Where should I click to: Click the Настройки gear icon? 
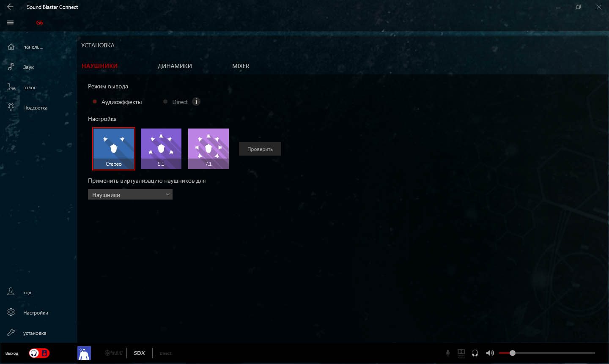(x=11, y=312)
